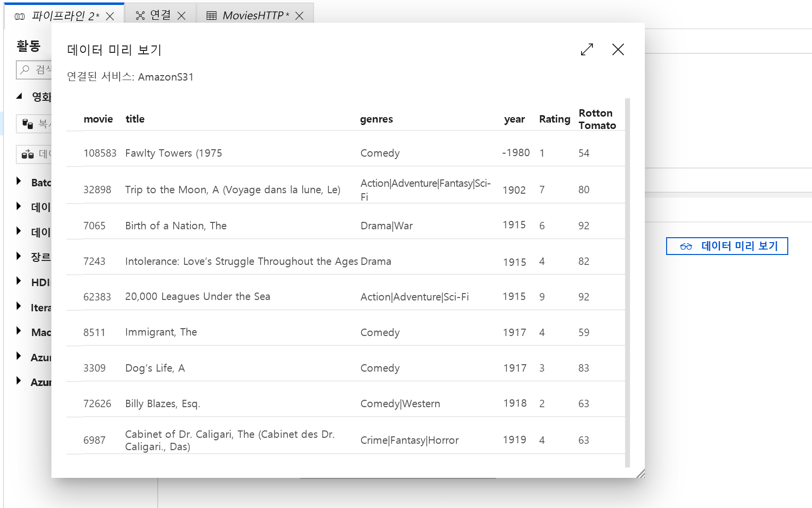
Task: Click the Rotton Tomato value 80
Action: [584, 190]
